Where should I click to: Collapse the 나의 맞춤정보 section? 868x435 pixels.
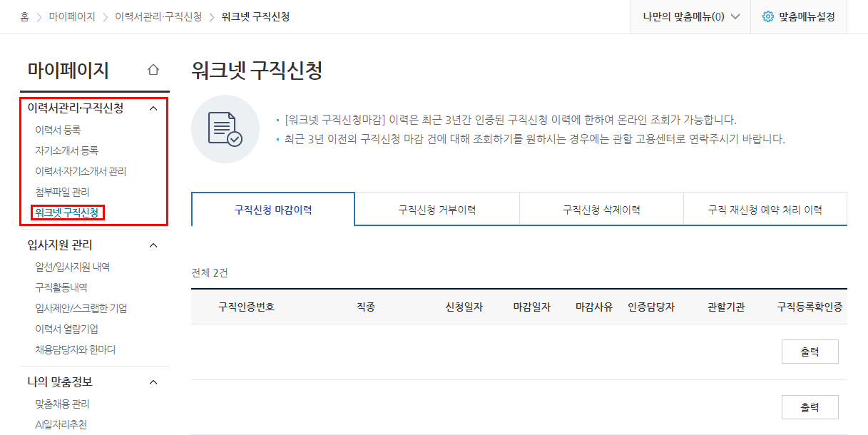point(153,382)
